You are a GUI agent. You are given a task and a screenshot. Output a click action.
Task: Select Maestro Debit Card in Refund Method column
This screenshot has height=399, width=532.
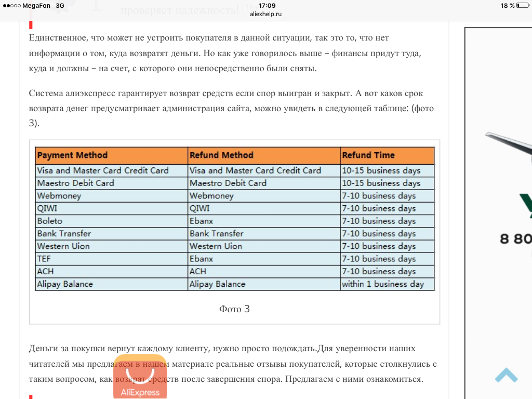pos(264,183)
